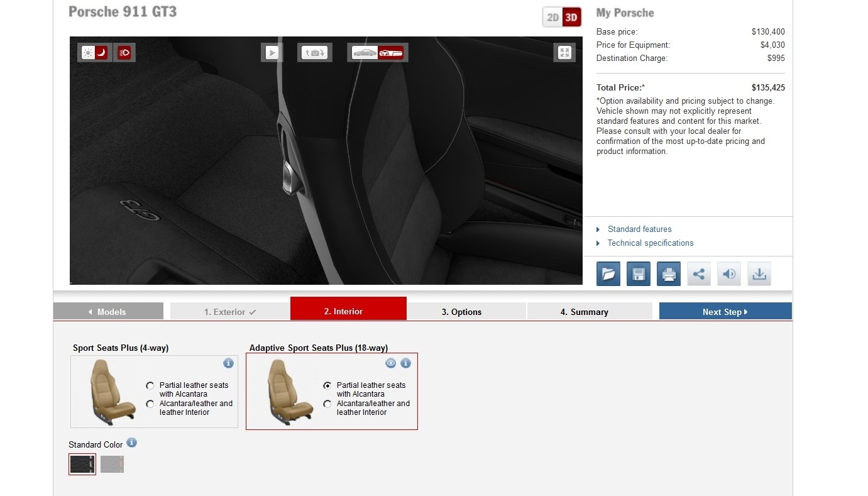This screenshot has height=496, width=868.
Task: Click the rotate camera view icon
Action: (x=315, y=53)
